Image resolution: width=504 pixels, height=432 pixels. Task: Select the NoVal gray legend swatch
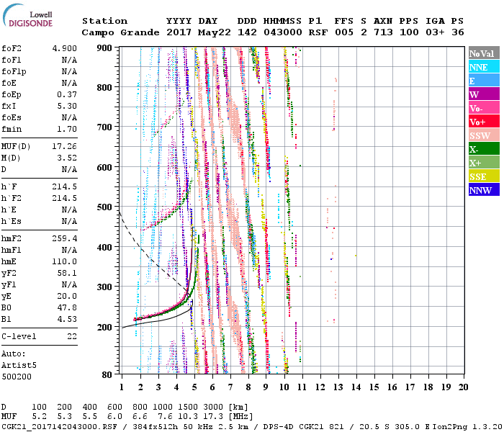point(484,53)
